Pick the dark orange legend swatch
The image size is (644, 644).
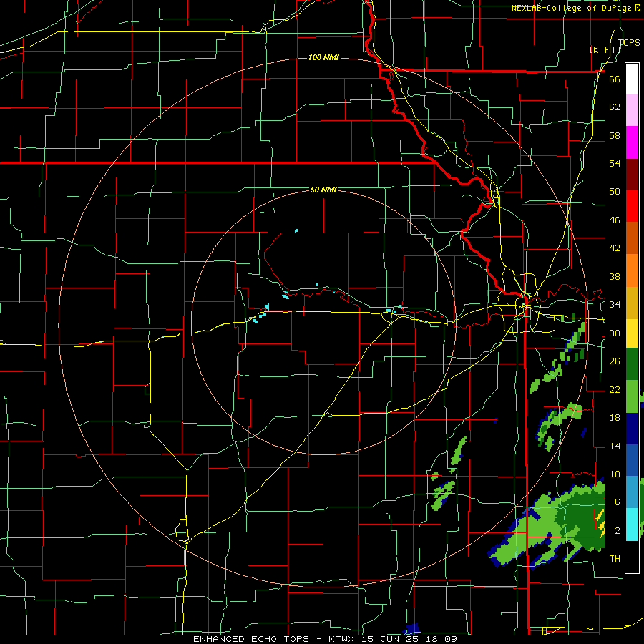click(x=632, y=238)
